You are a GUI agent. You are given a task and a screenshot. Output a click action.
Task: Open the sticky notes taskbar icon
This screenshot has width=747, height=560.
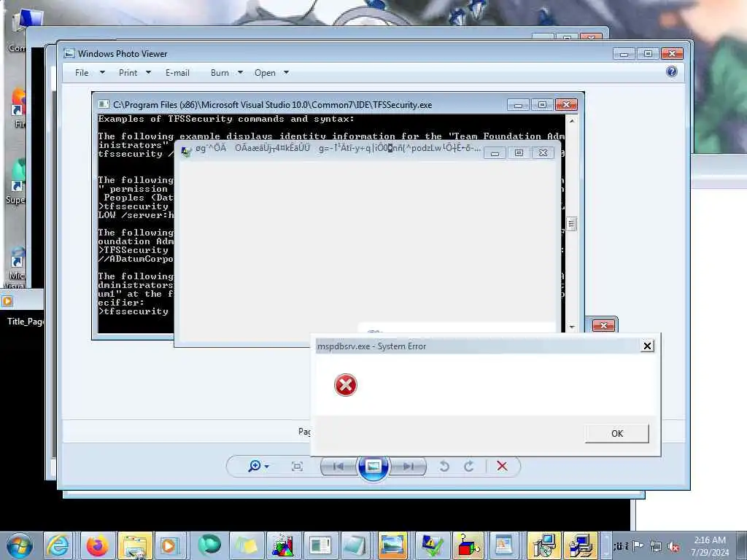click(x=247, y=545)
